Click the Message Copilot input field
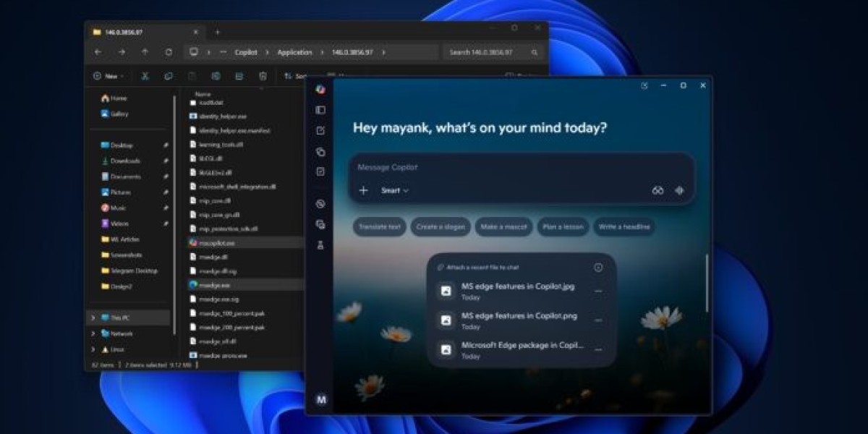Image resolution: width=868 pixels, height=434 pixels. [506, 167]
